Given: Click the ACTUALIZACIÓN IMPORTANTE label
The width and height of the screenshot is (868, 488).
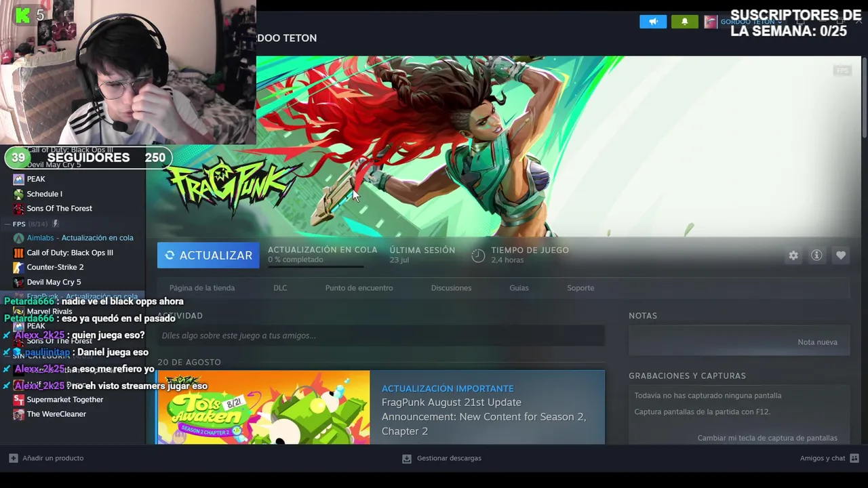Looking at the screenshot, I should 448,388.
